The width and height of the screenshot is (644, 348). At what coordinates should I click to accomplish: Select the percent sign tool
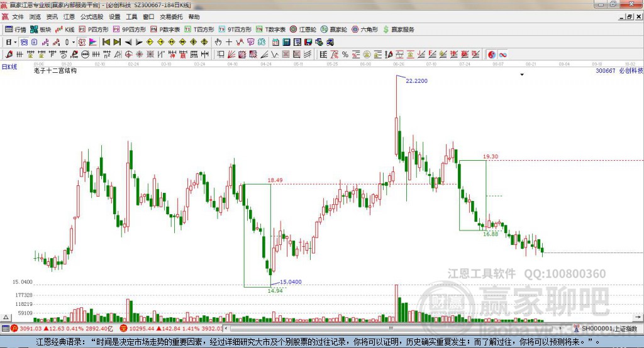[x=345, y=54]
